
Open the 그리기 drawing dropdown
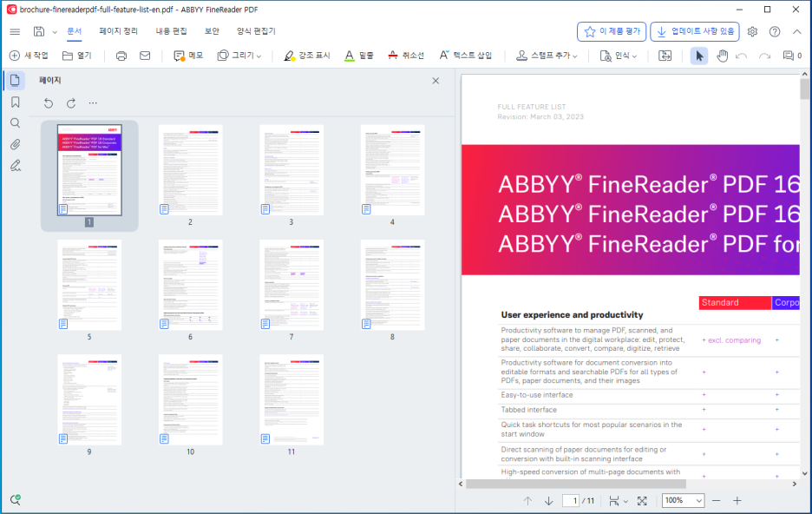tap(239, 56)
